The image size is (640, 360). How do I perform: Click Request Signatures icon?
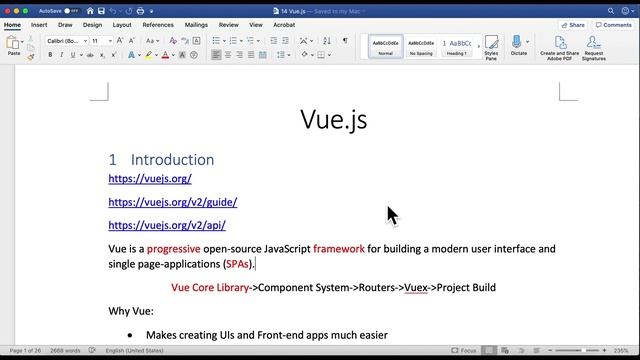point(593,48)
